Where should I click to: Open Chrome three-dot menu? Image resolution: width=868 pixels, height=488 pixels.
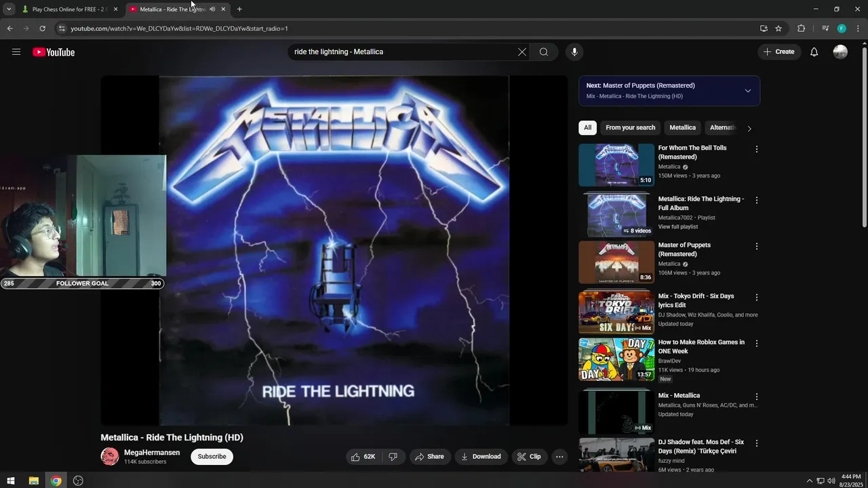859,28
